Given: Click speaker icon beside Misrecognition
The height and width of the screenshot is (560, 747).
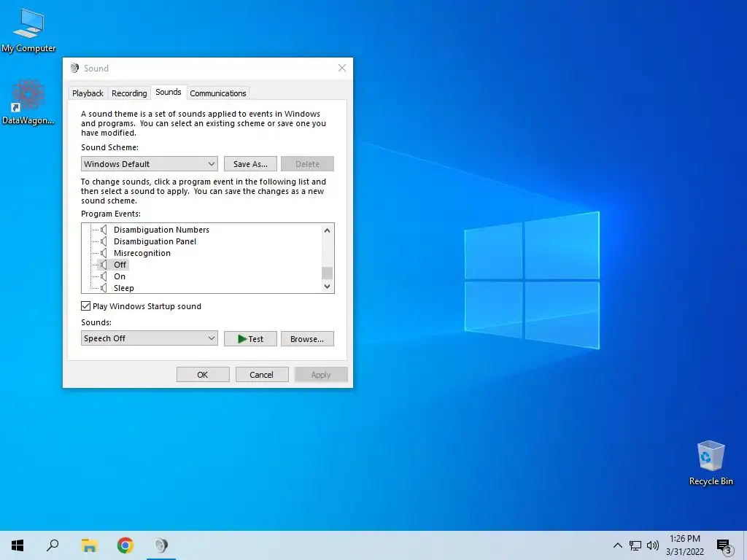Looking at the screenshot, I should tap(104, 253).
